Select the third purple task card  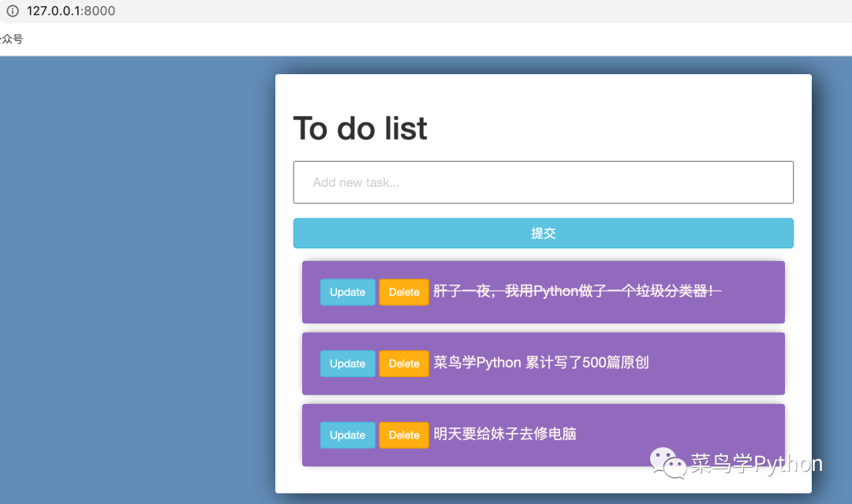click(x=544, y=435)
